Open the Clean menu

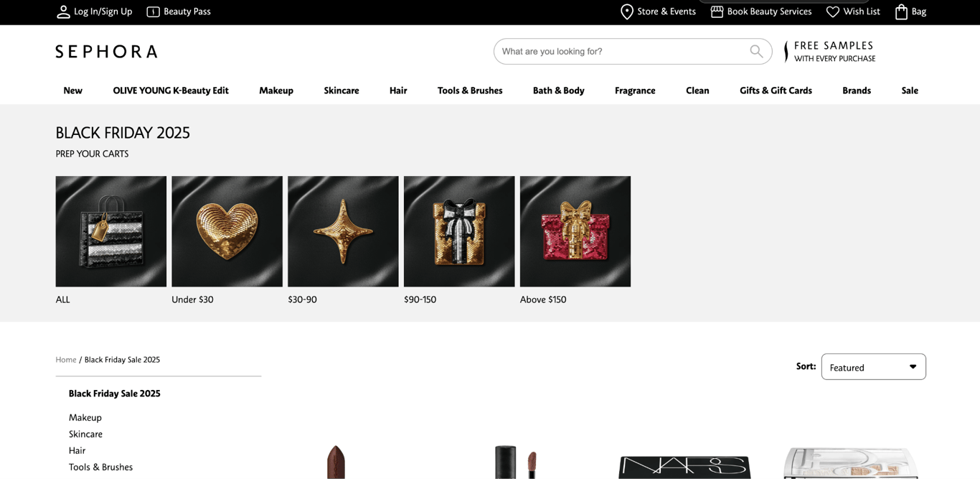coord(697,90)
